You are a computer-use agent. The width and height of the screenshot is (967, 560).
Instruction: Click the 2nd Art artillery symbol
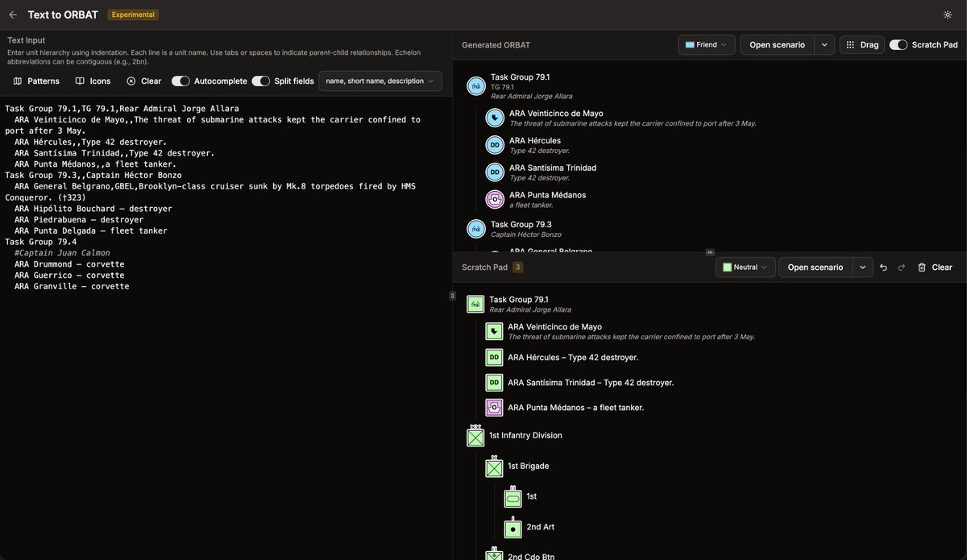513,528
